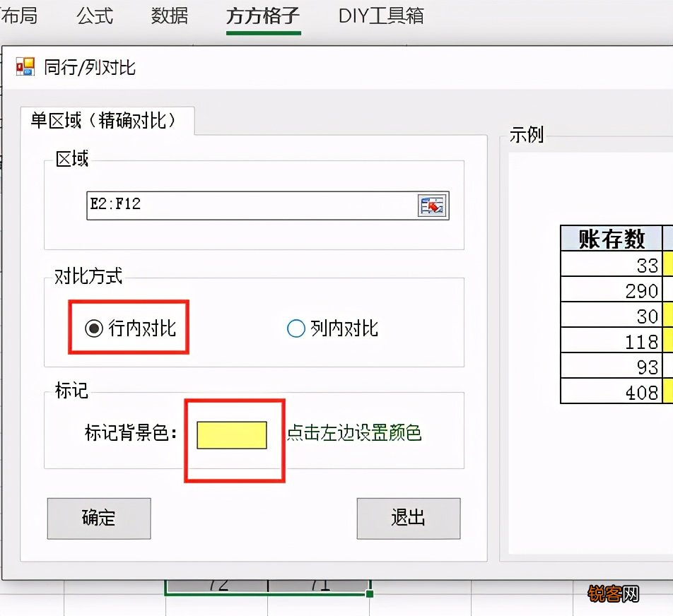Click the example cell showing 93
673x616 pixels.
(611, 365)
